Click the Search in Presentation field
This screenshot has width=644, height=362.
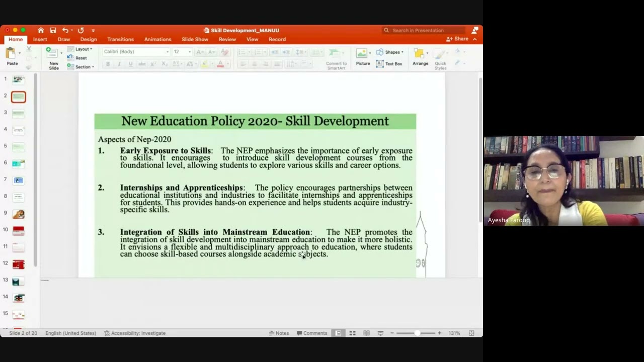click(424, 30)
